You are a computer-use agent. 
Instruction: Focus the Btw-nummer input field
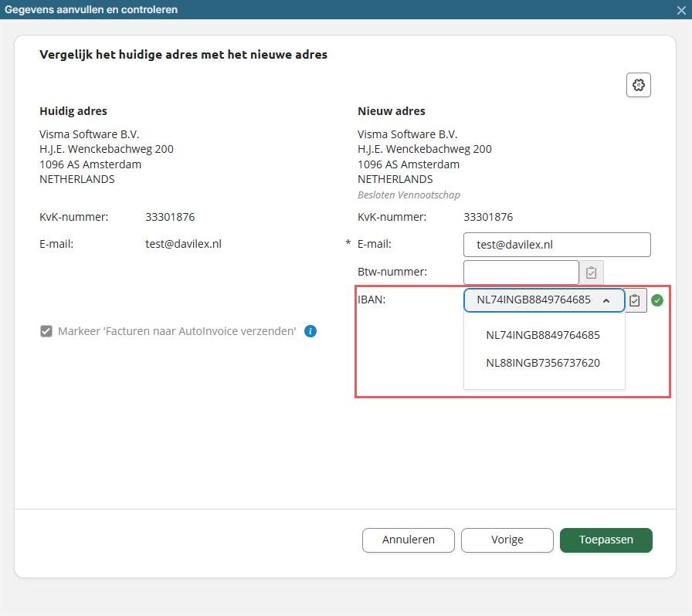[x=521, y=272]
